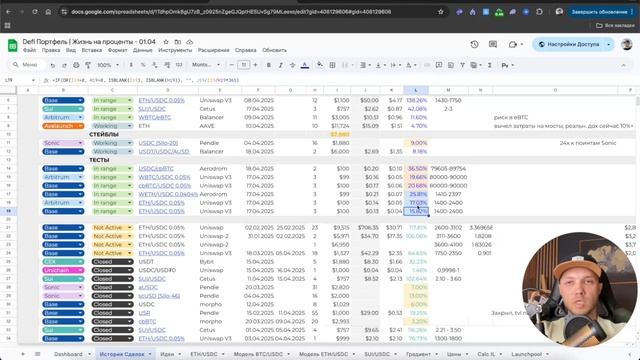Click the functions sigma icon
This screenshot has width=640, height=360.
click(x=489, y=65)
